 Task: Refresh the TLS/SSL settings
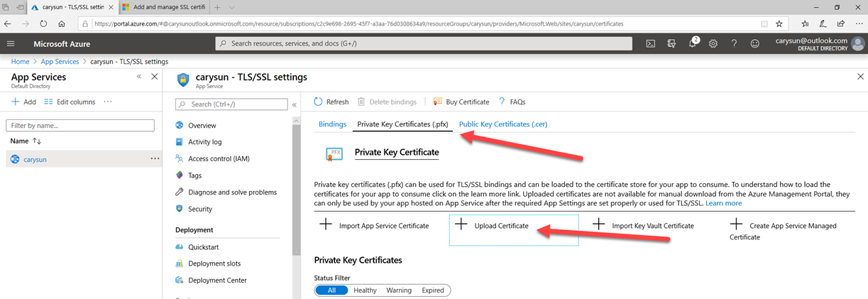(331, 102)
